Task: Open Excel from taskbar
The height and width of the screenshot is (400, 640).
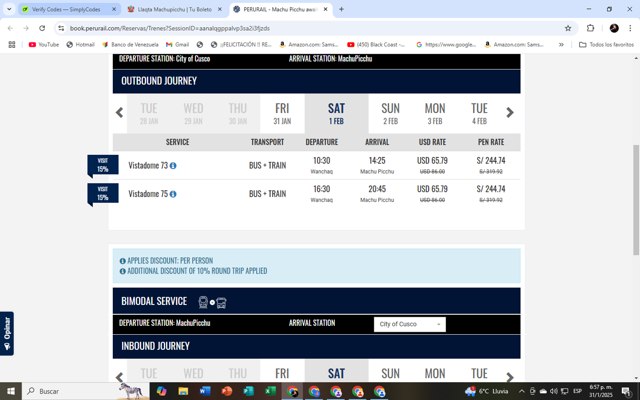Action: pyautogui.click(x=271, y=391)
